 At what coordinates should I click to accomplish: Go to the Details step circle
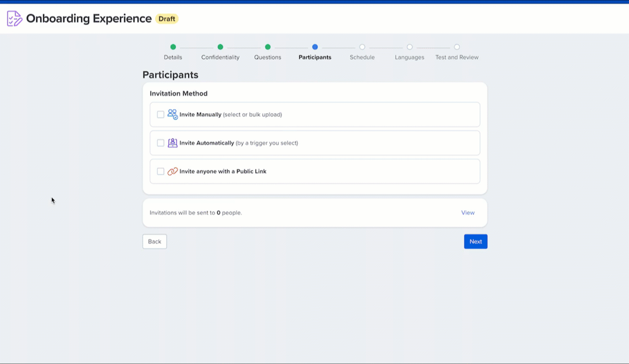(173, 47)
